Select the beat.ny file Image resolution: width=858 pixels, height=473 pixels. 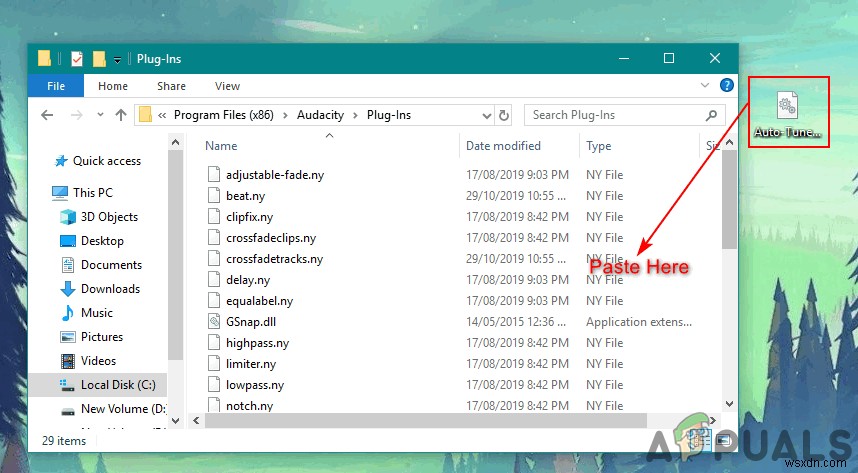point(245,196)
